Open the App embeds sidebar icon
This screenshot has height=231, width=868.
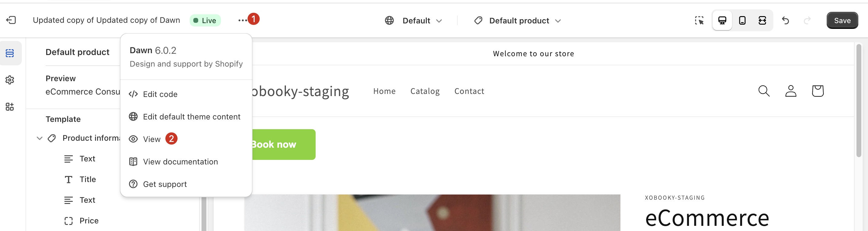(x=10, y=107)
